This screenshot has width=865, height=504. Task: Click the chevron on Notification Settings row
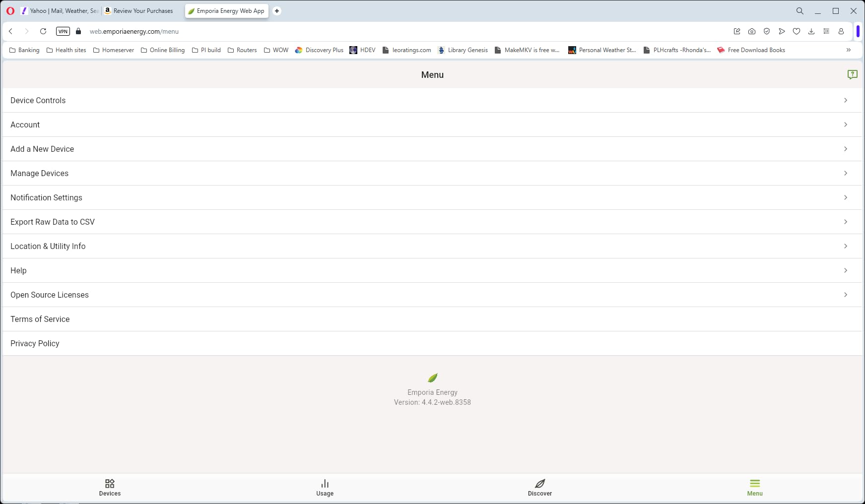coord(846,197)
